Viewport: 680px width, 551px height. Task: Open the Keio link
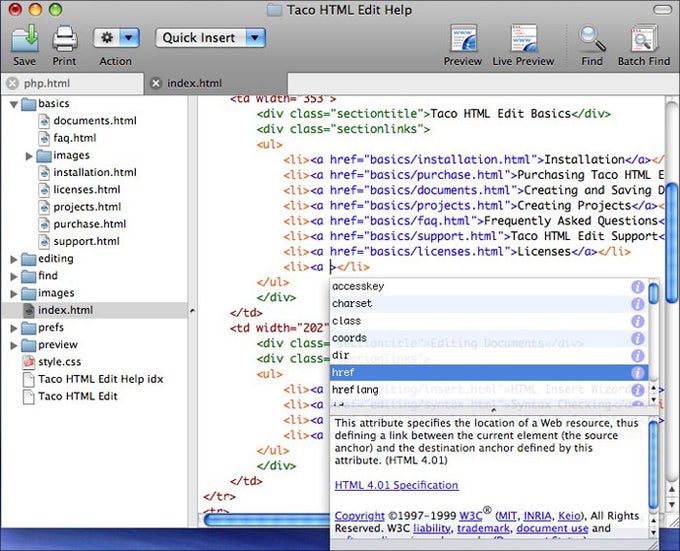(x=569, y=516)
